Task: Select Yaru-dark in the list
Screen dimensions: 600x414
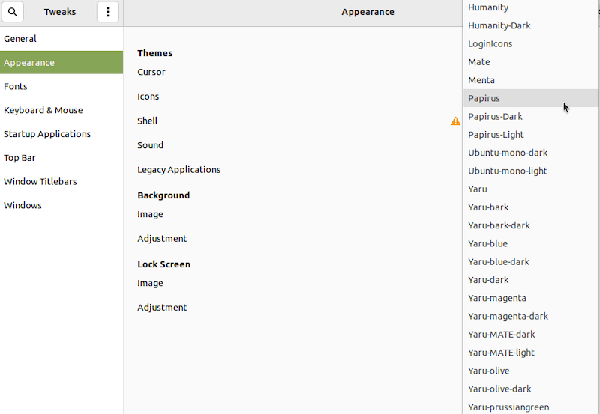Action: pyautogui.click(x=530, y=280)
